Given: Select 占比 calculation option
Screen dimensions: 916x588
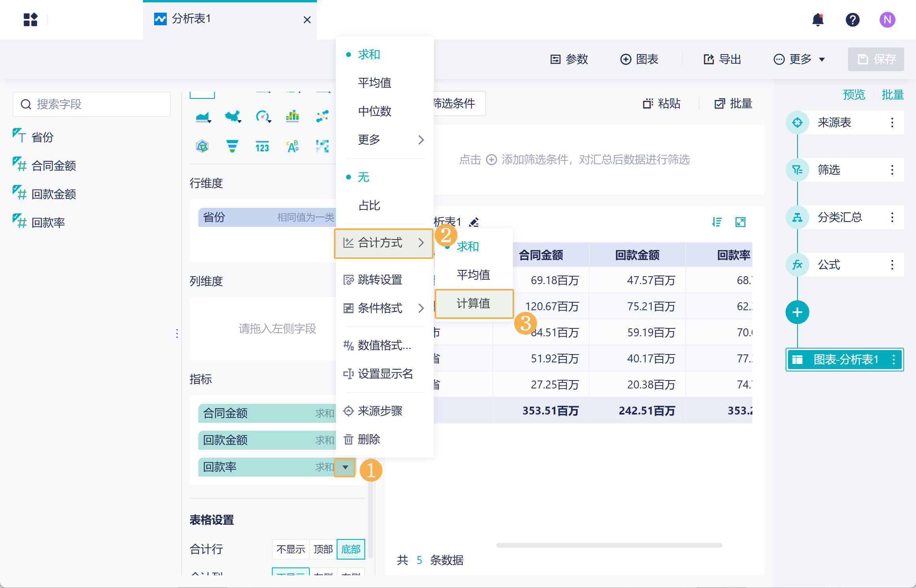Looking at the screenshot, I should pos(369,205).
